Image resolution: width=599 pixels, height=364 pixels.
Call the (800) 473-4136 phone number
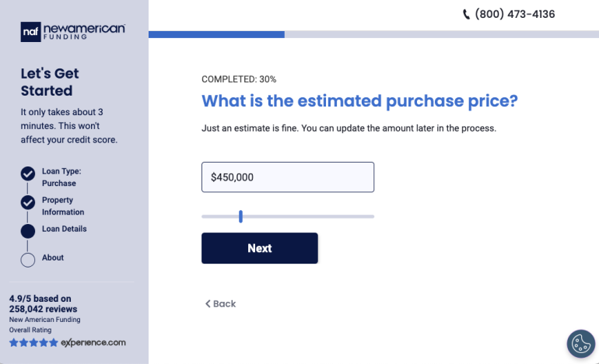coord(514,14)
